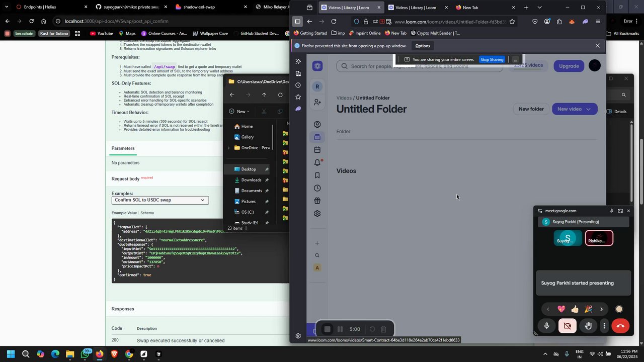Open Examples dropdown Confirm SOL to USDC swap

pos(160,200)
